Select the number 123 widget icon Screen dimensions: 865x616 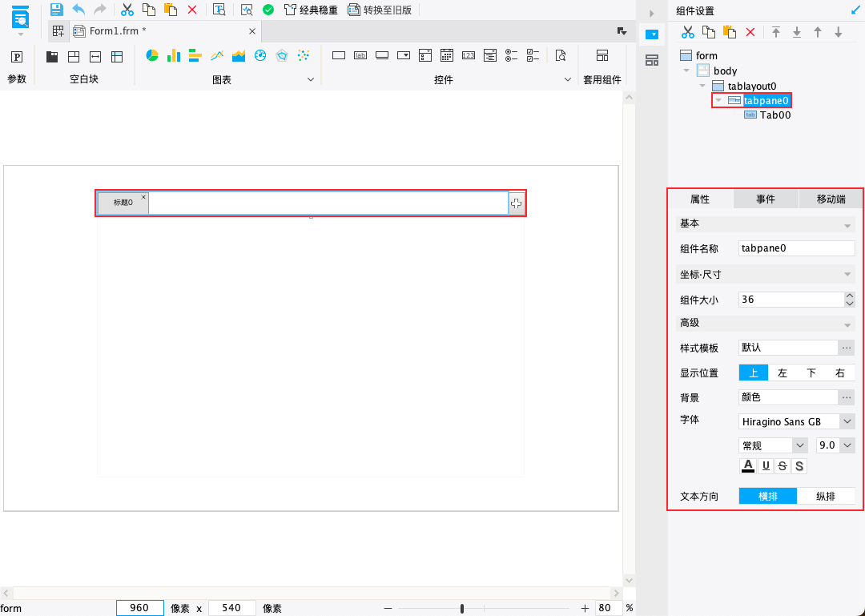click(x=469, y=55)
